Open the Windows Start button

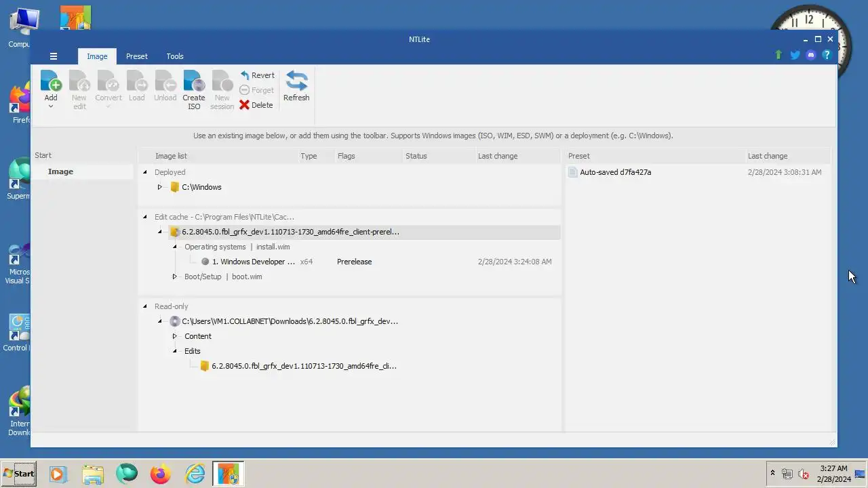coord(19,474)
